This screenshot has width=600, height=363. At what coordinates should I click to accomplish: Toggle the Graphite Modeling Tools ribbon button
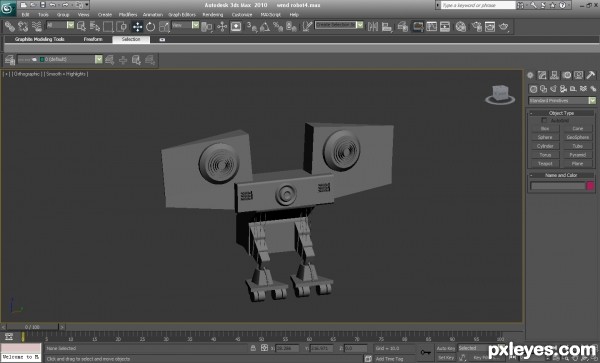[x=418, y=26]
